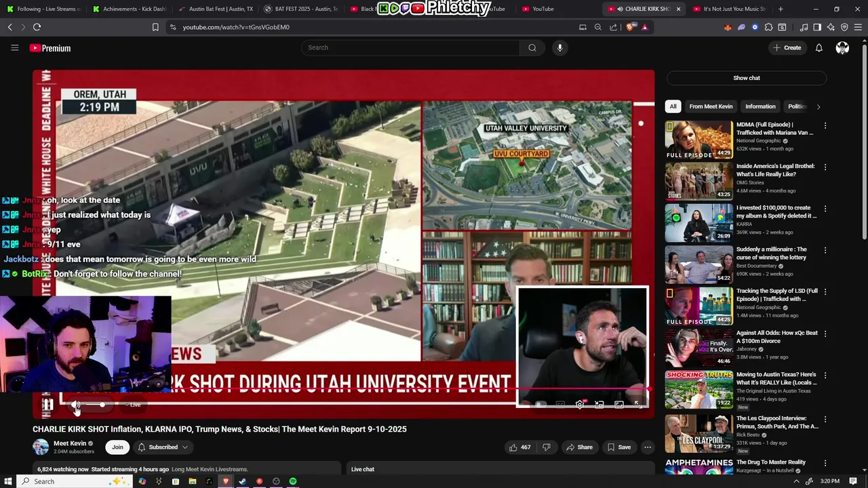This screenshot has width=868, height=488.
Task: Open the YouTube hamburger guide menu
Action: click(x=14, y=47)
